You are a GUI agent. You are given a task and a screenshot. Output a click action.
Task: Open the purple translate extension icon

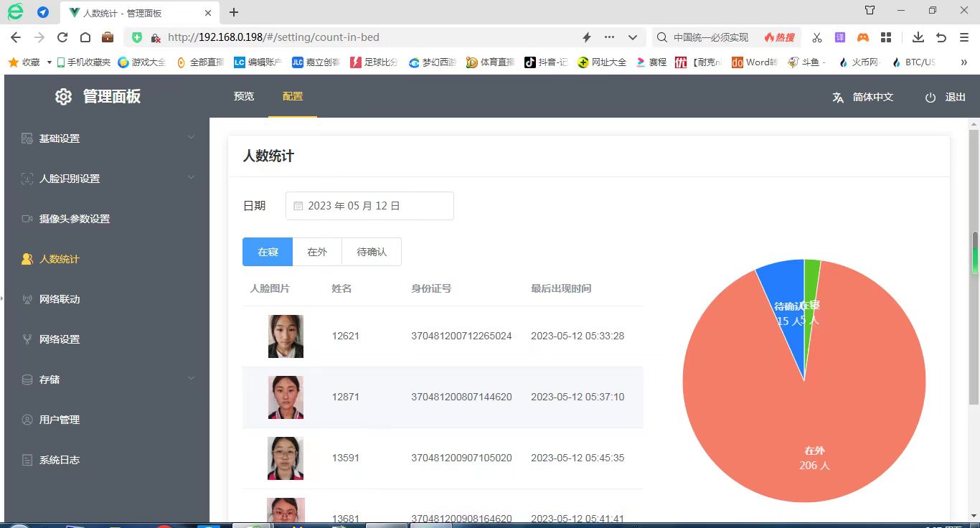pos(840,37)
